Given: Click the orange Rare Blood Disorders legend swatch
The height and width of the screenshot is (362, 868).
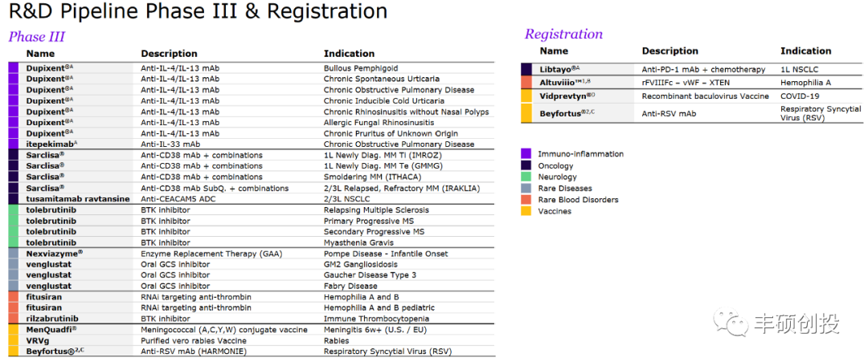Looking at the screenshot, I should pos(526,200).
